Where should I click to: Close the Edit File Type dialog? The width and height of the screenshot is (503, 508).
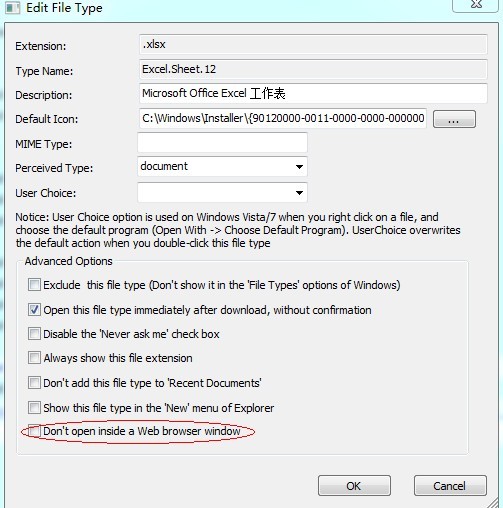[476, 5]
